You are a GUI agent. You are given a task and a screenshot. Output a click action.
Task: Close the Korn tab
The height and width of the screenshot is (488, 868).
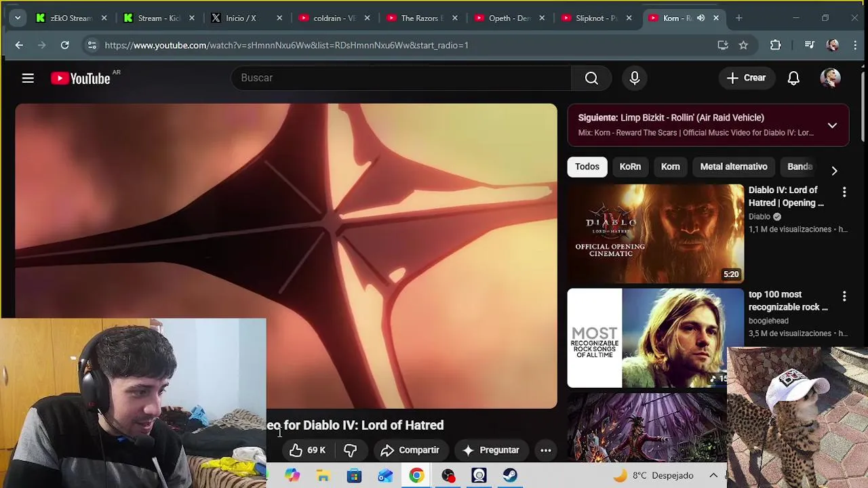716,18
